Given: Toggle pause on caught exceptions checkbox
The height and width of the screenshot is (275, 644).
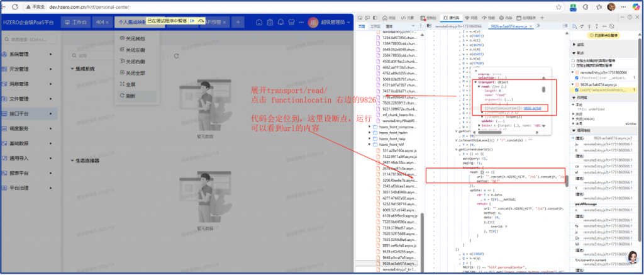Looking at the screenshot, I should [x=574, y=65].
